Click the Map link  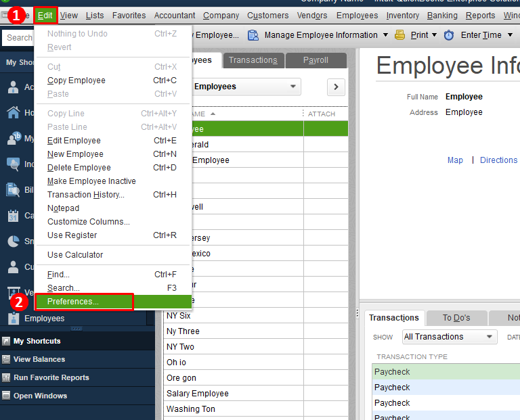click(455, 160)
